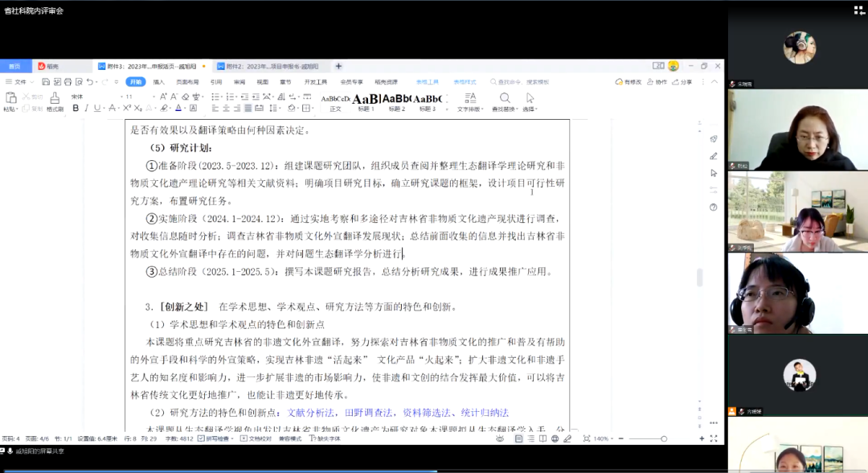Click the Find and Replace (查找替换) icon

tap(505, 99)
